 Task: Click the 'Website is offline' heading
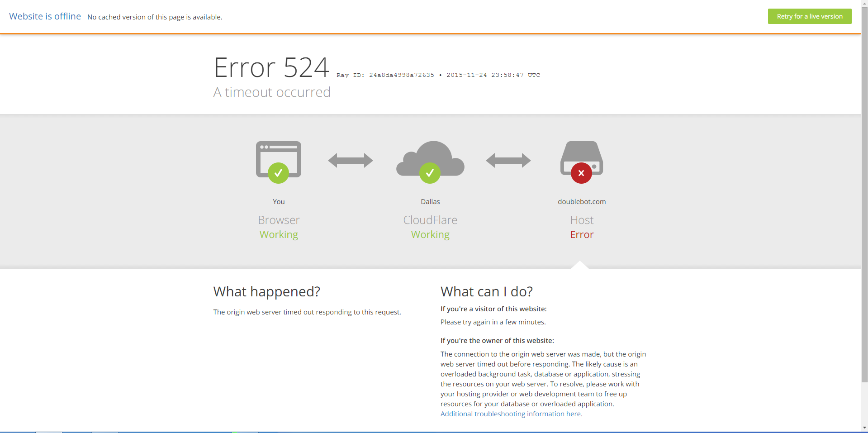[x=45, y=16]
